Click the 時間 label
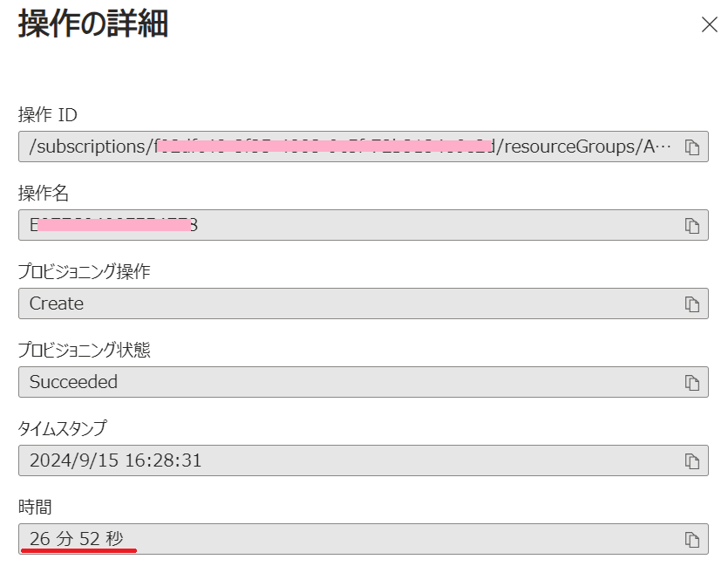Screen dimensions: 728x566 tap(35, 507)
